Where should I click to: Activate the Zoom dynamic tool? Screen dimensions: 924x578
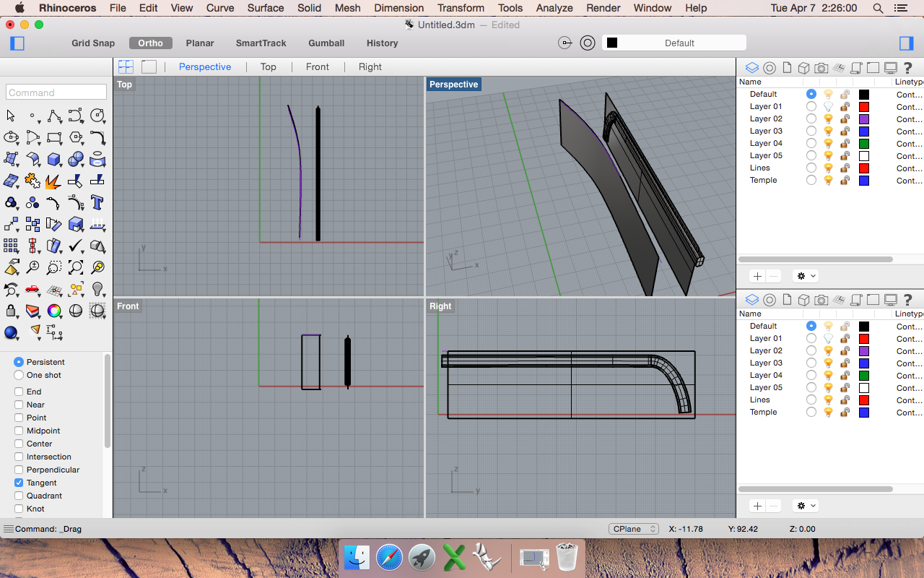tap(32, 267)
